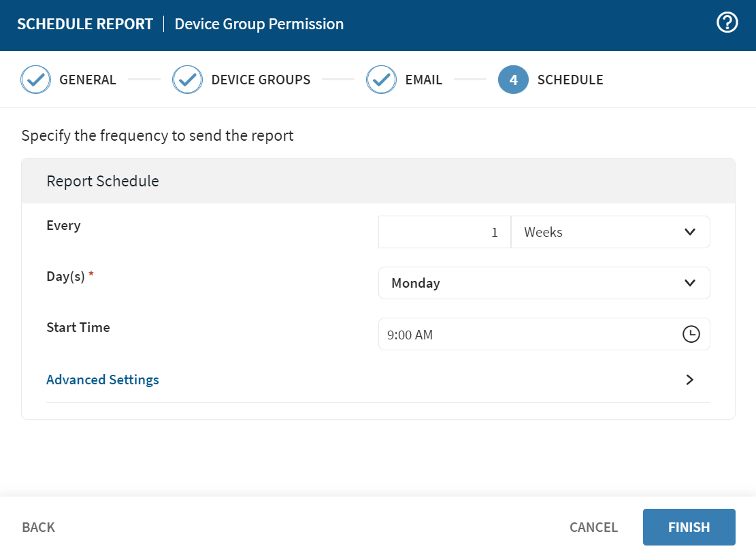This screenshot has width=756, height=553.
Task: Click the General step checkmark circle
Action: (x=36, y=80)
